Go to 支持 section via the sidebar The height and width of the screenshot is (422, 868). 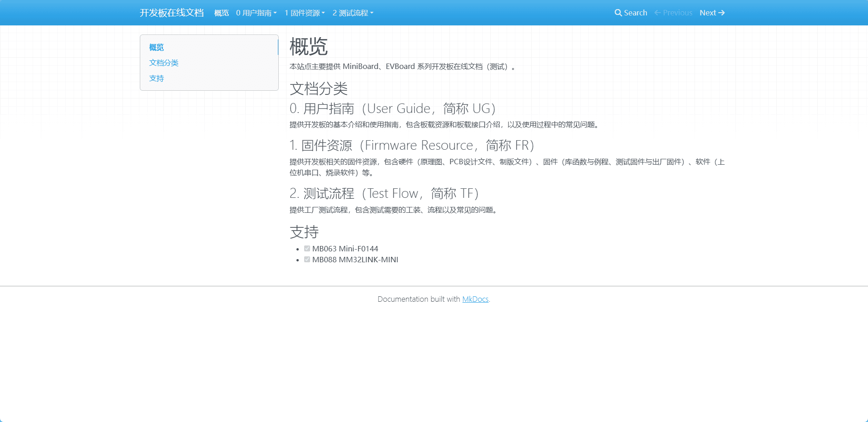click(x=157, y=78)
